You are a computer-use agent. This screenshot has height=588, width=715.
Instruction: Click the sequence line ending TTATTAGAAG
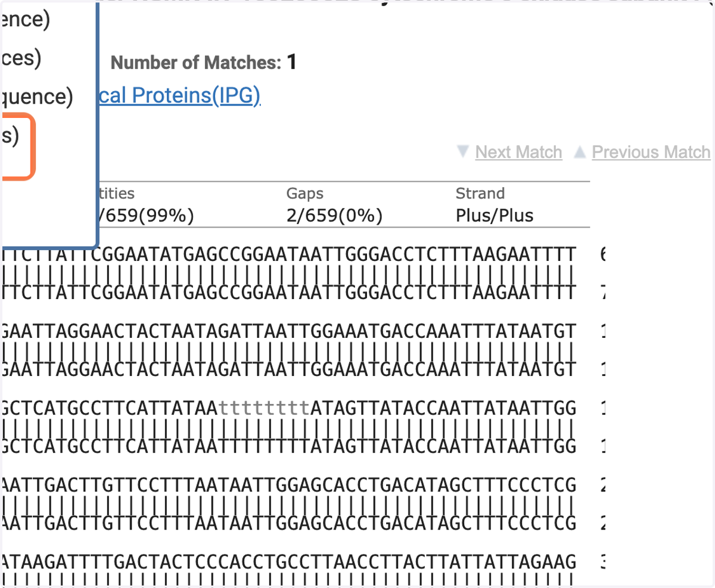click(289, 562)
